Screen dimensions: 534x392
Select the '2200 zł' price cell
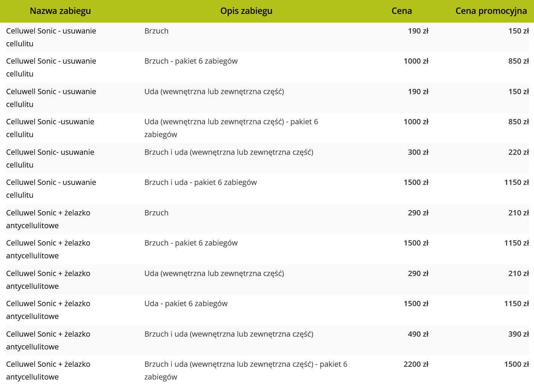tap(416, 364)
